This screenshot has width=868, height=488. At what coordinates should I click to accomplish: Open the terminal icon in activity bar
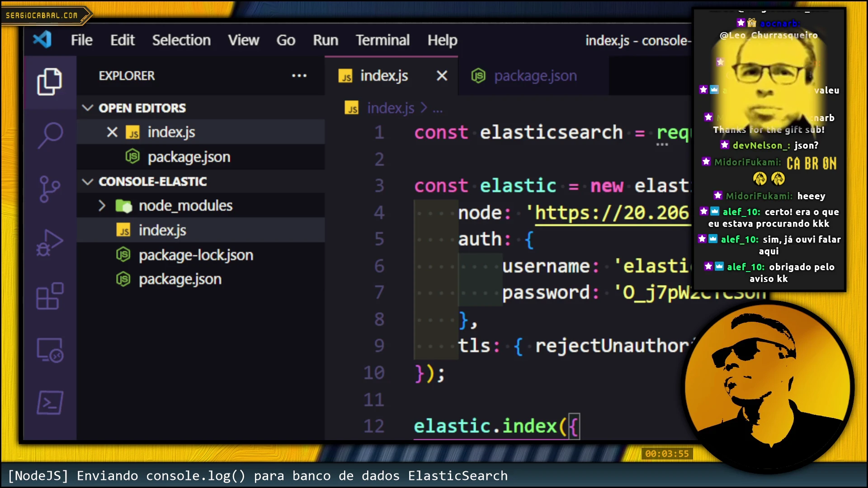coord(50,403)
